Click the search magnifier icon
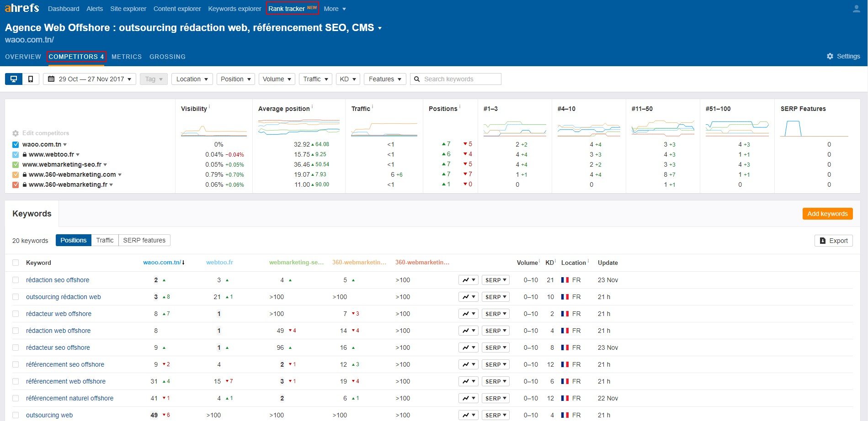 click(x=417, y=79)
